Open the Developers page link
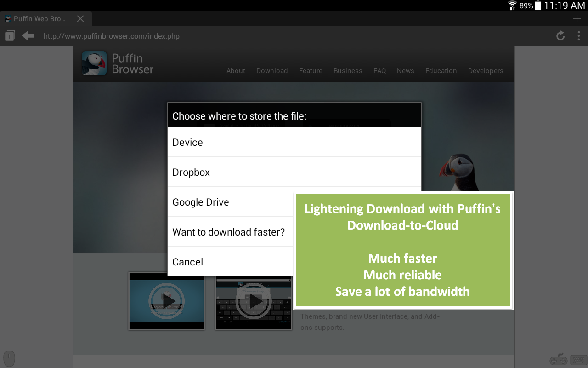This screenshot has height=368, width=588. [x=486, y=71]
